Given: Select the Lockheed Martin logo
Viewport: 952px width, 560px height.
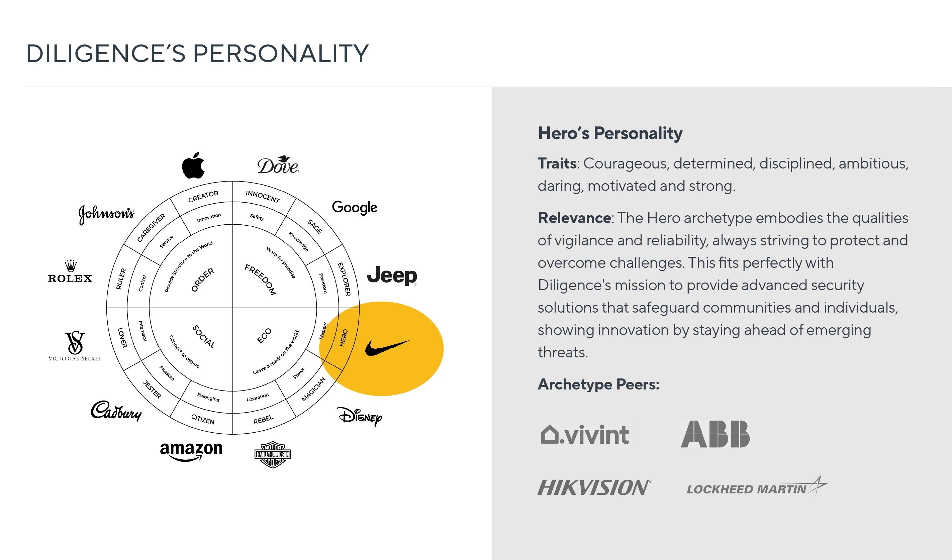Looking at the screenshot, I should point(757,486).
